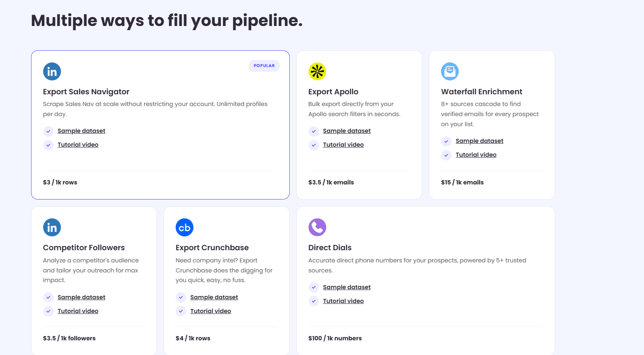Screen dimensions: 644x355
Task: View Sample dataset for Waterfall Enrichment
Action: click(480, 141)
